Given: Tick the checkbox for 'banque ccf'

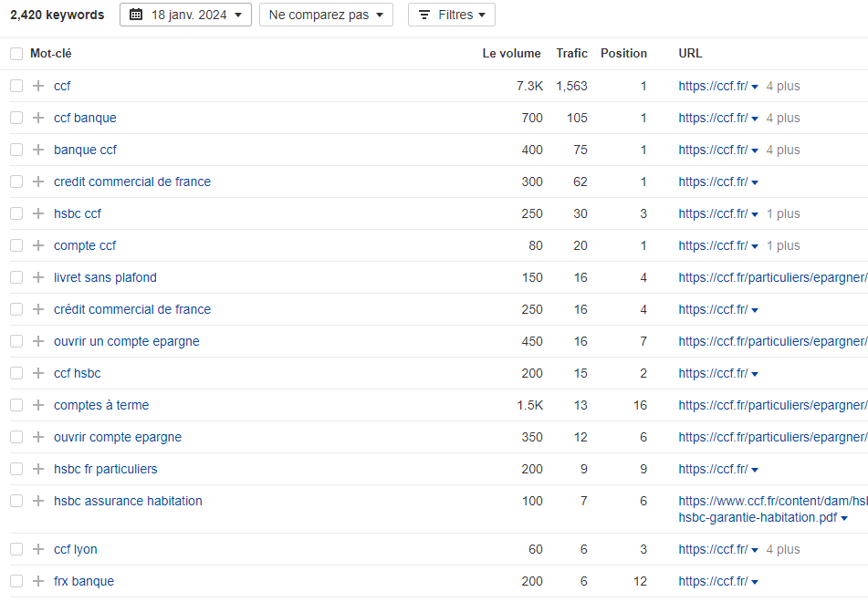Looking at the screenshot, I should click(16, 150).
